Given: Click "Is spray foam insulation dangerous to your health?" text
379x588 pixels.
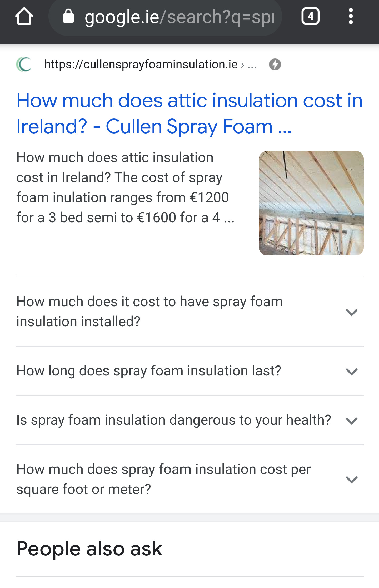Looking at the screenshot, I should pyautogui.click(x=174, y=420).
